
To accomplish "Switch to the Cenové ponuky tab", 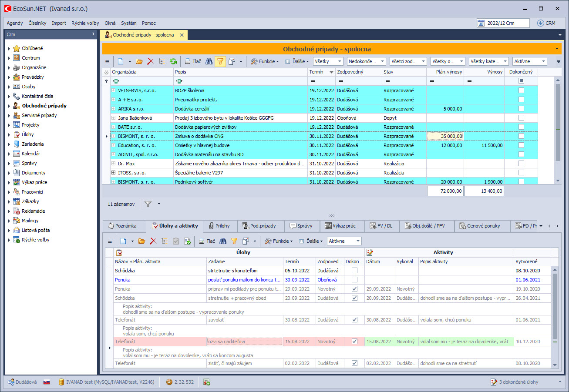I will [483, 226].
